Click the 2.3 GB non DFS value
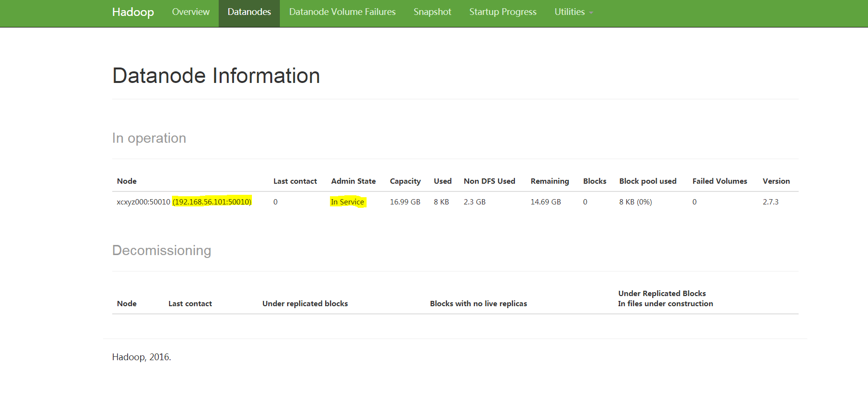The height and width of the screenshot is (406, 868). pos(474,202)
